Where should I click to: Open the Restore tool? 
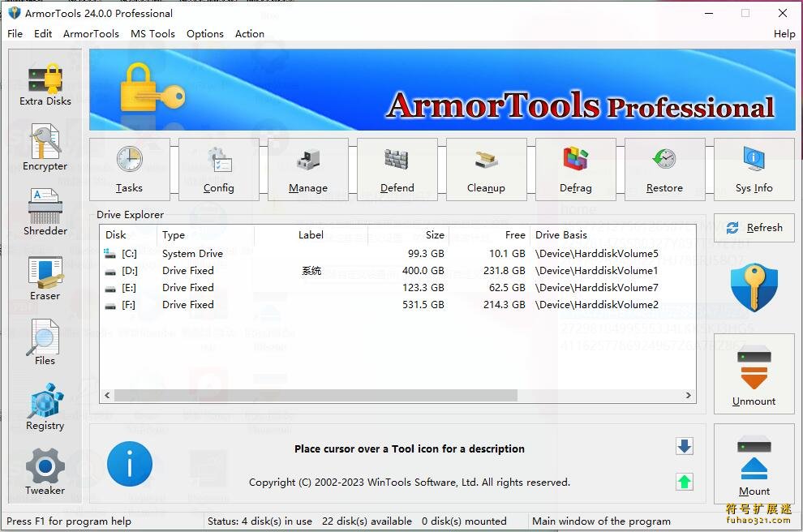pyautogui.click(x=665, y=169)
